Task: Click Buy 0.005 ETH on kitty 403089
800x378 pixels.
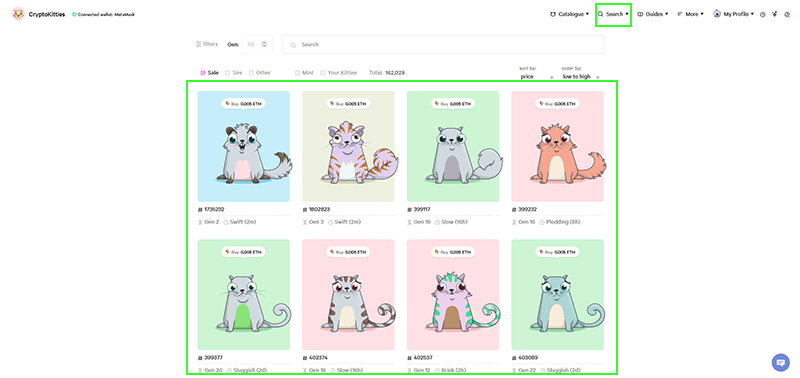Action: [x=557, y=252]
